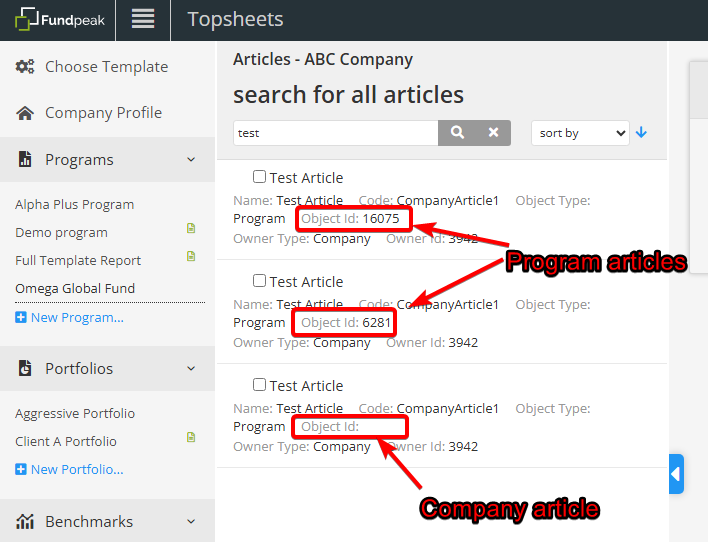Collapse the Programs section

[x=191, y=160]
